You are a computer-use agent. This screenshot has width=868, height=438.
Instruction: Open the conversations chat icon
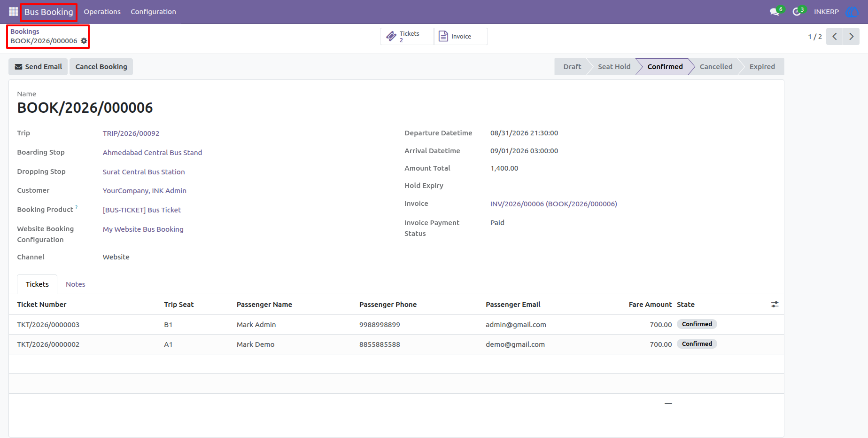(x=775, y=12)
